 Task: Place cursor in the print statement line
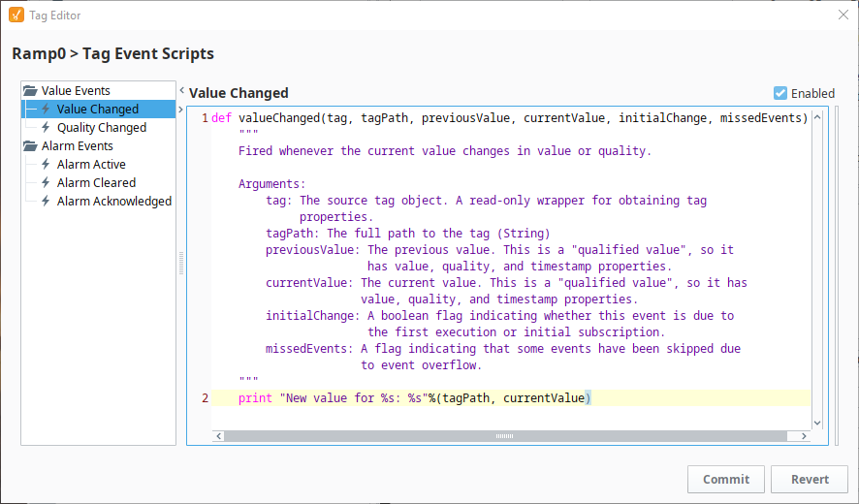click(x=415, y=397)
